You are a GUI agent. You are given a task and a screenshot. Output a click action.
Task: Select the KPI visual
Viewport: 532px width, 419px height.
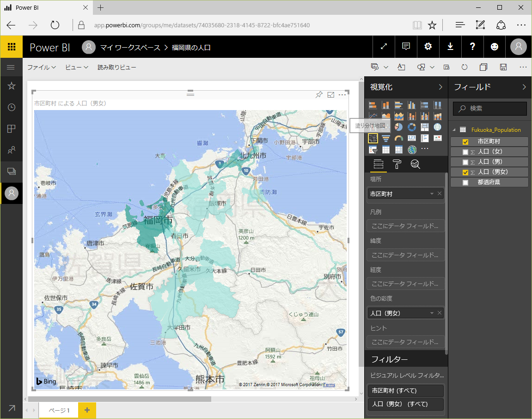pyautogui.click(x=438, y=138)
